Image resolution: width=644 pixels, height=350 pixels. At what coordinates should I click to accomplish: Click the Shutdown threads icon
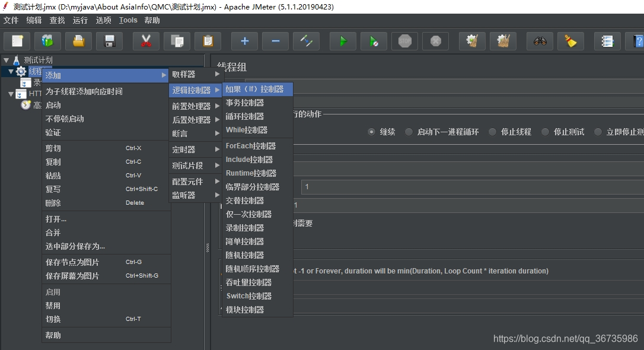pyautogui.click(x=435, y=41)
